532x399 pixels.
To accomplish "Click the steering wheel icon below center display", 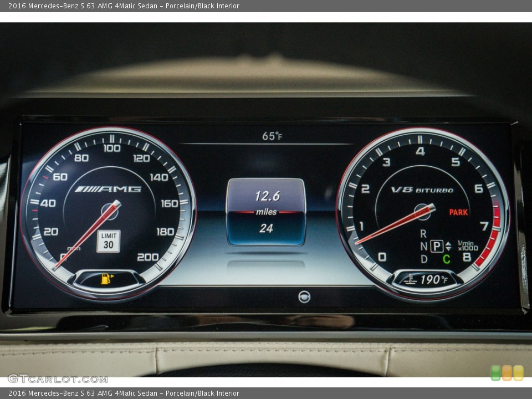I will click(304, 297).
